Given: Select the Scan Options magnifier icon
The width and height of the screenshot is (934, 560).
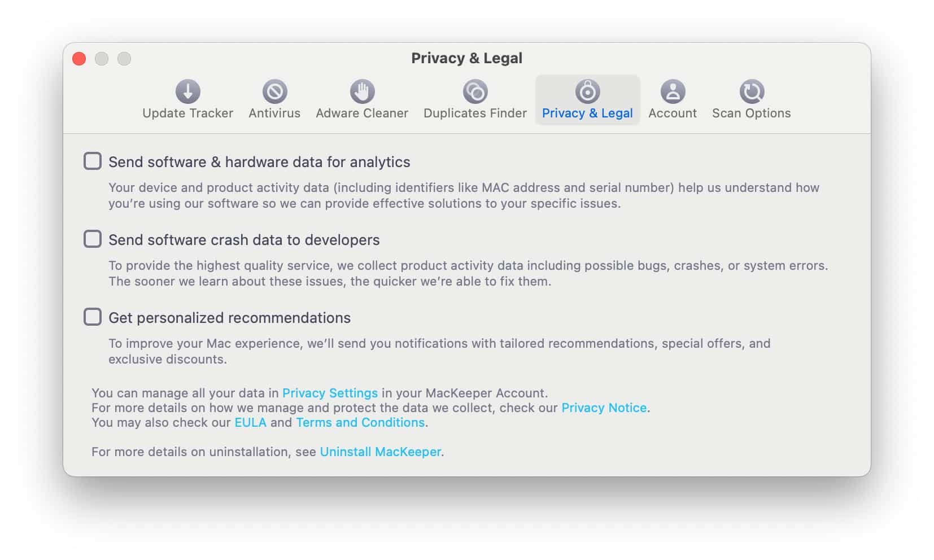Looking at the screenshot, I should [x=752, y=91].
